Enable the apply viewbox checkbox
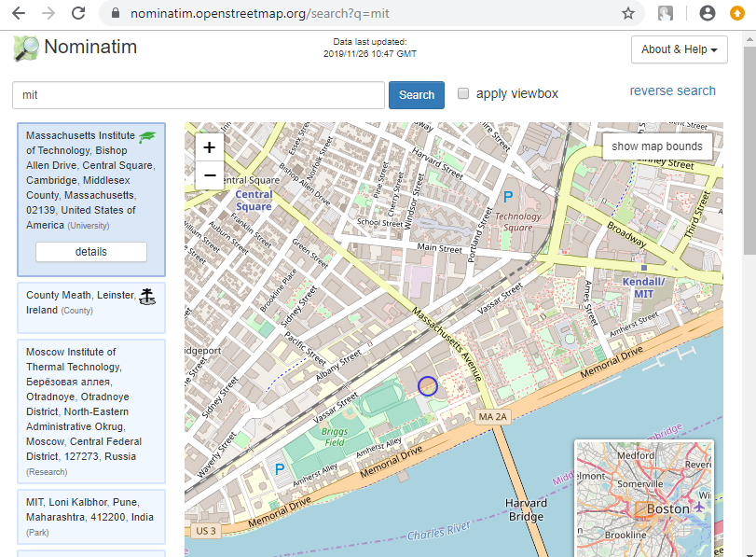 coord(463,92)
